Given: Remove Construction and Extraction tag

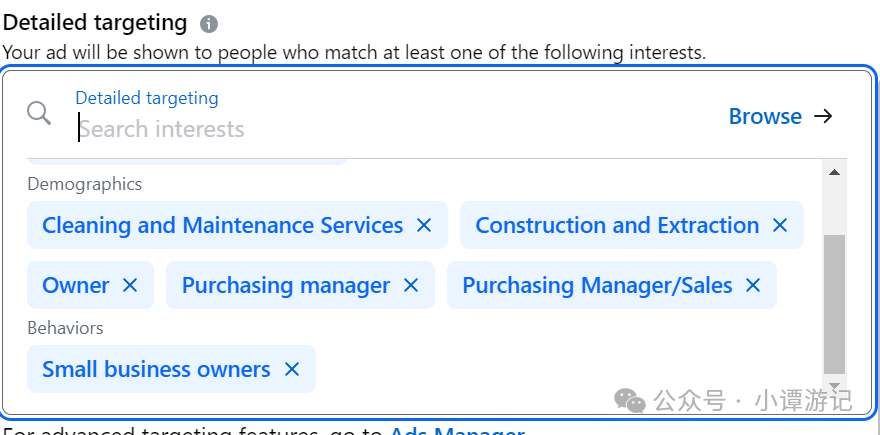Looking at the screenshot, I should point(780,225).
